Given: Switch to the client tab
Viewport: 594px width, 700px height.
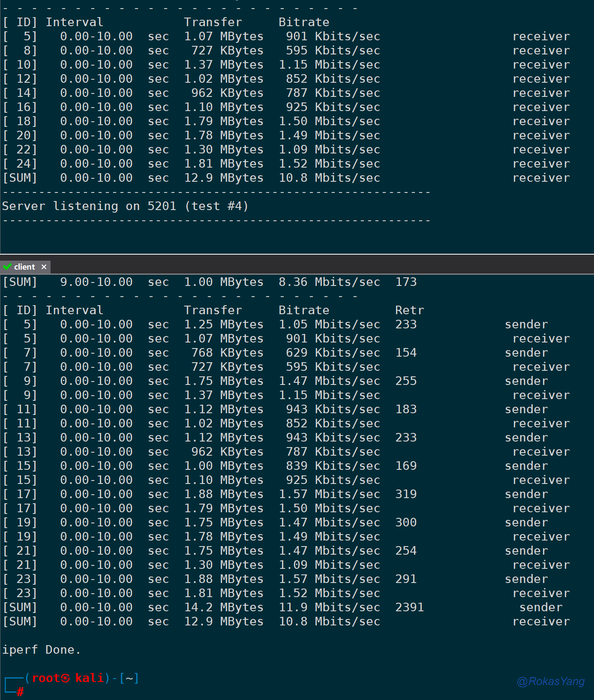Looking at the screenshot, I should tap(24, 267).
